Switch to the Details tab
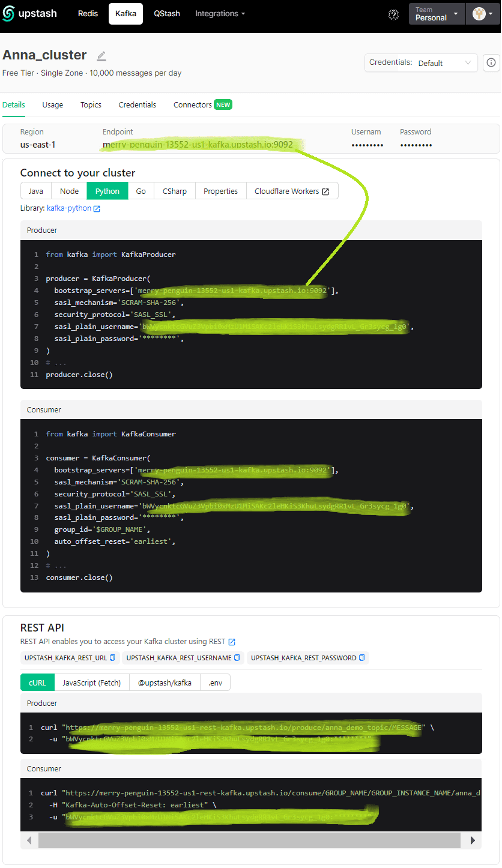The width and height of the screenshot is (502, 868). point(14,104)
